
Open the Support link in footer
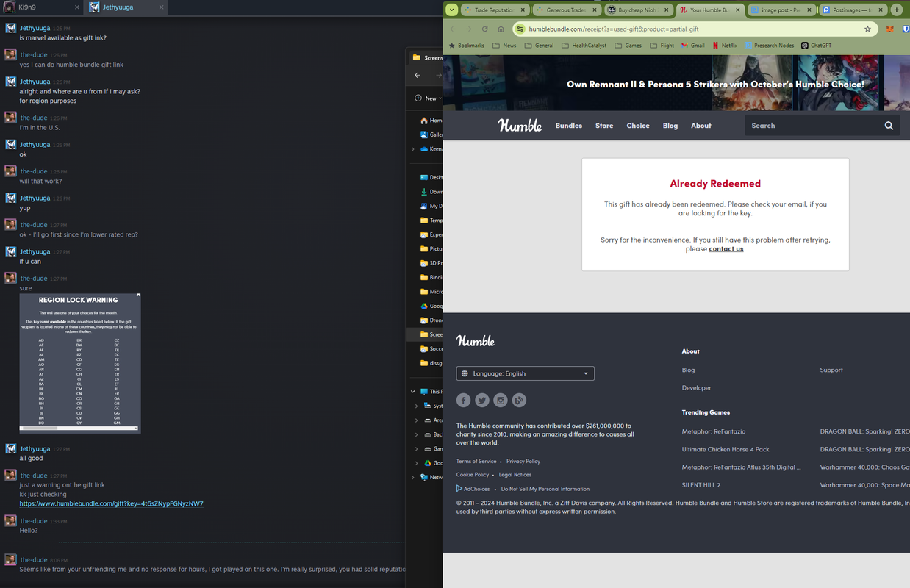(831, 370)
